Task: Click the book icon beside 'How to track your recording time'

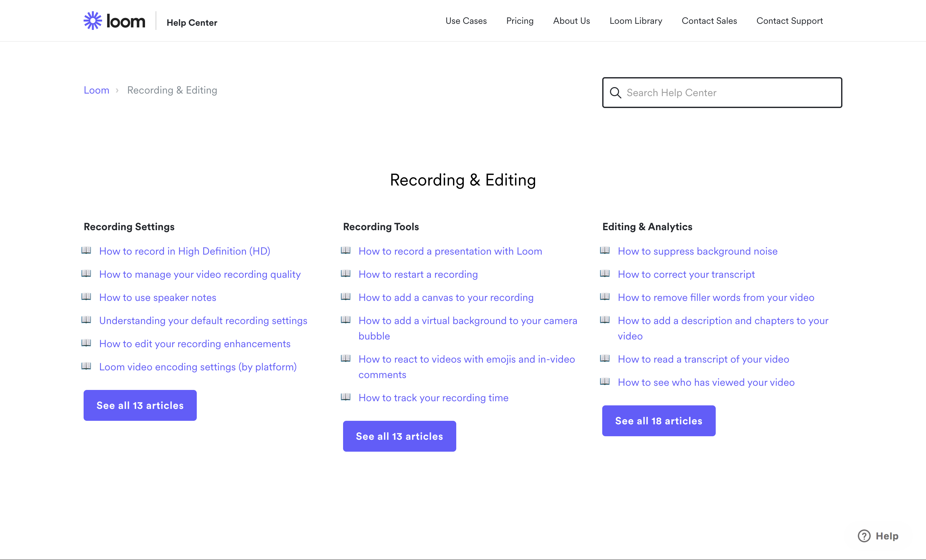Action: pos(345,397)
